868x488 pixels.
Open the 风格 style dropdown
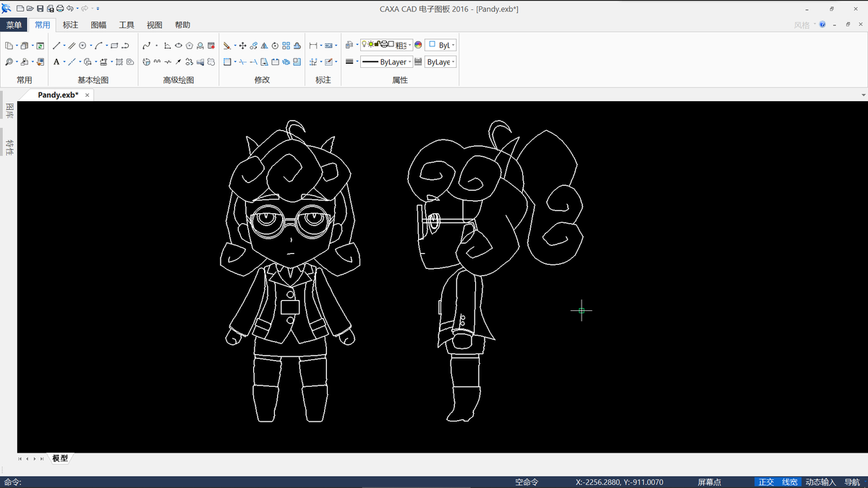point(804,25)
